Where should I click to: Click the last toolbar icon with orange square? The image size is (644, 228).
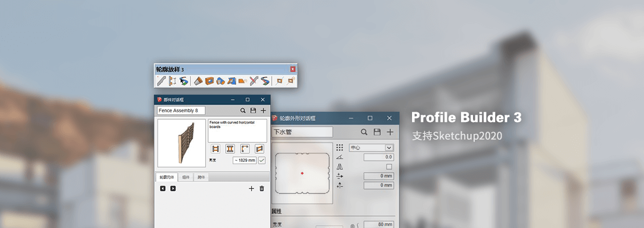pyautogui.click(x=291, y=81)
